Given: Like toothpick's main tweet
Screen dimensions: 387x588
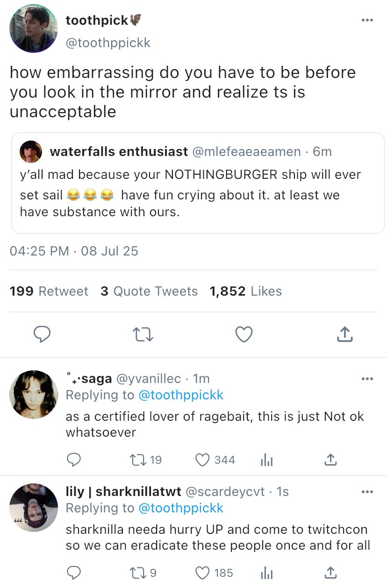Looking at the screenshot, I should 244,334.
